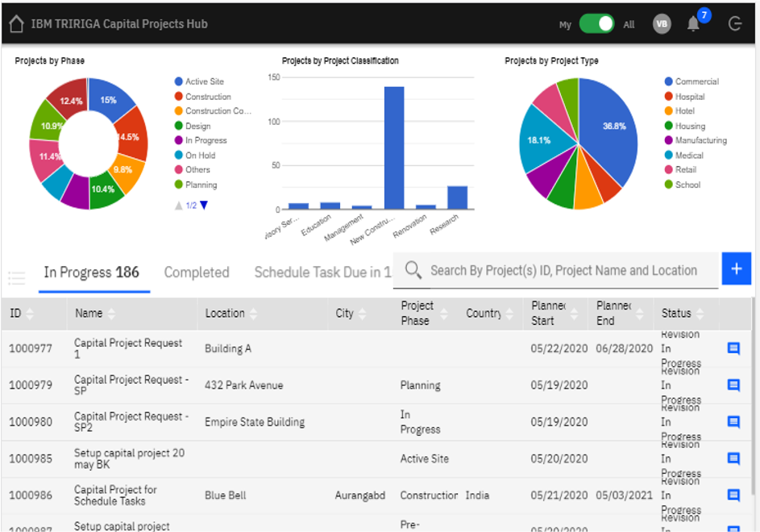The width and height of the screenshot is (760, 532).
Task: Open project Capital Project Request - SP2
Action: pyautogui.click(x=131, y=422)
